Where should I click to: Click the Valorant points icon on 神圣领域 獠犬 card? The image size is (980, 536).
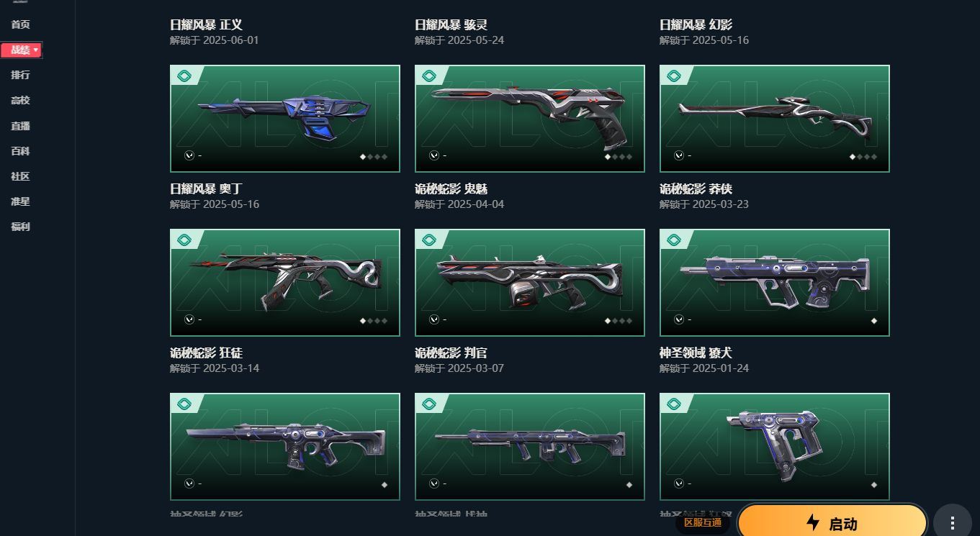(x=678, y=483)
